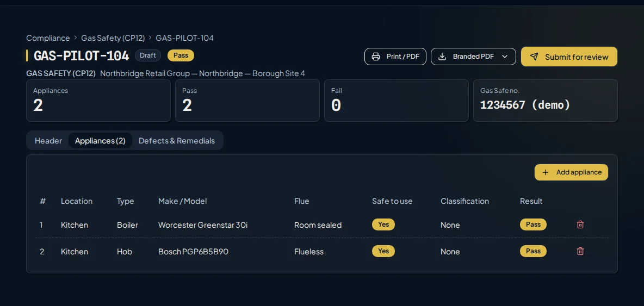Click the Boiler type cell
This screenshot has width=644, height=306.
[127, 225]
